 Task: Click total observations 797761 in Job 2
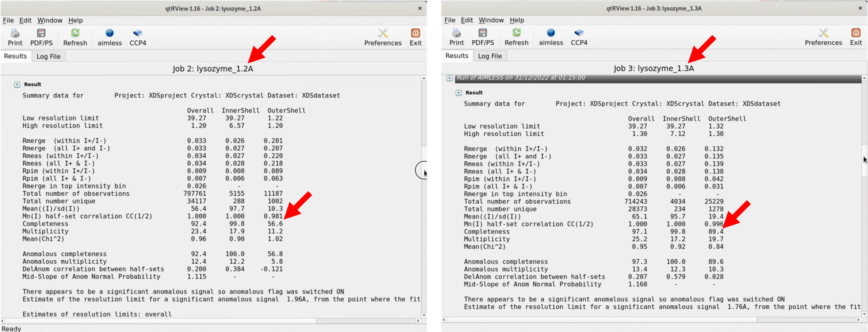click(195, 194)
